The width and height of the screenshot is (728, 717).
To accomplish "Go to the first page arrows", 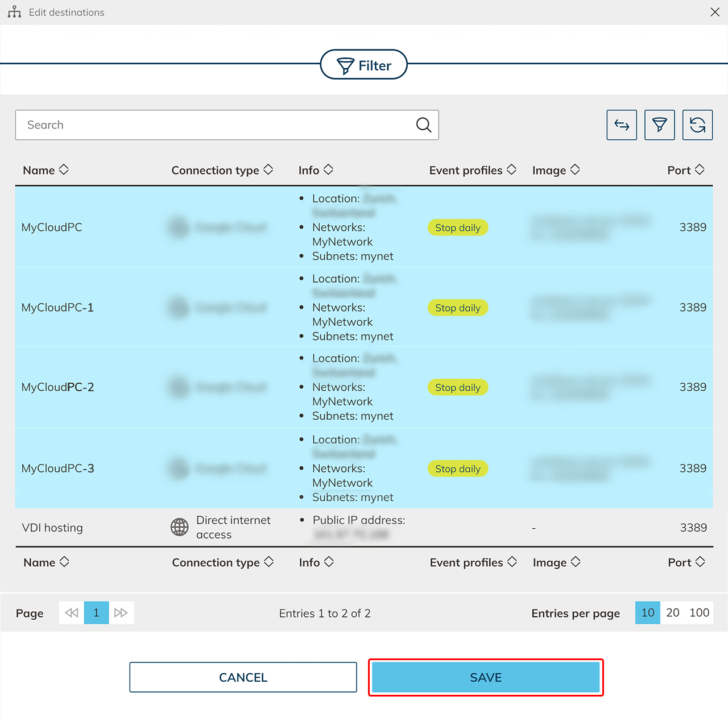I will 72,613.
